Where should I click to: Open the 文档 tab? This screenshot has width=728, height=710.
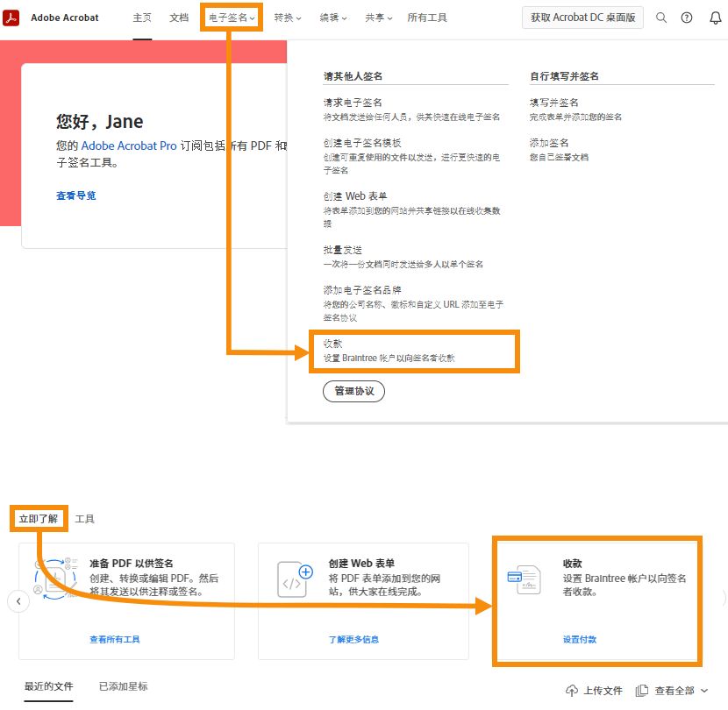click(x=179, y=18)
